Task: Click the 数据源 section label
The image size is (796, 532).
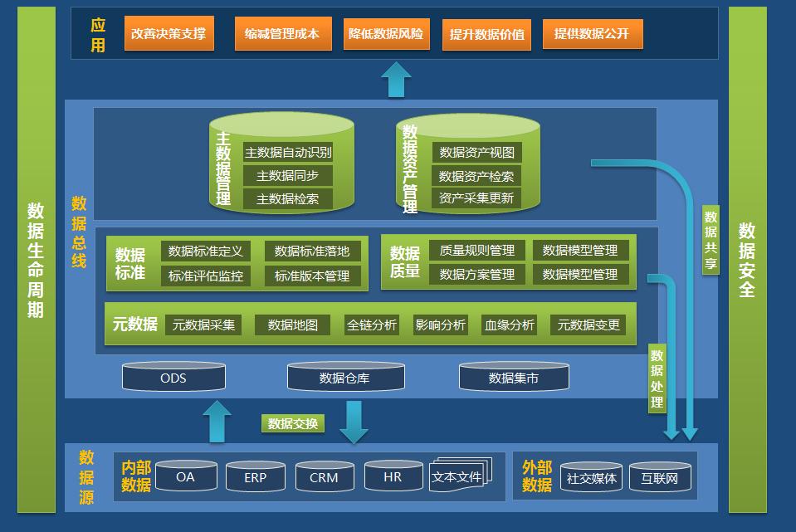Action: (86, 477)
